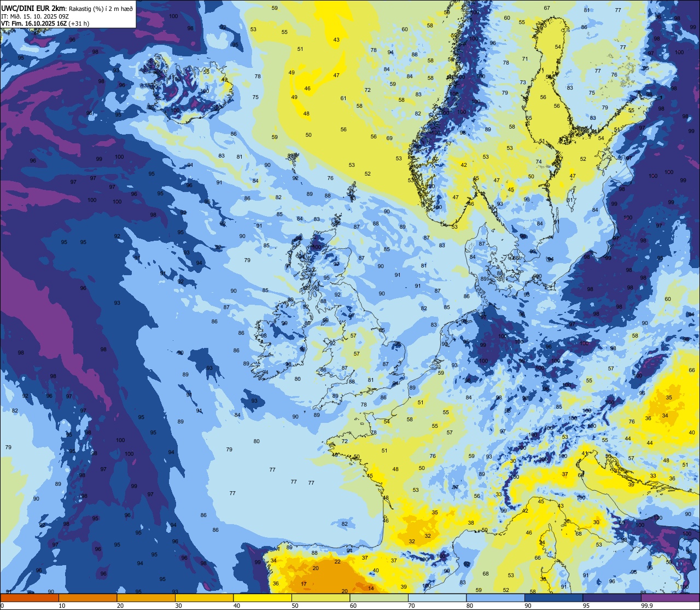This screenshot has width=700, height=610.
Task: Select the legend swatch between 50 and 60
Action: [320, 597]
